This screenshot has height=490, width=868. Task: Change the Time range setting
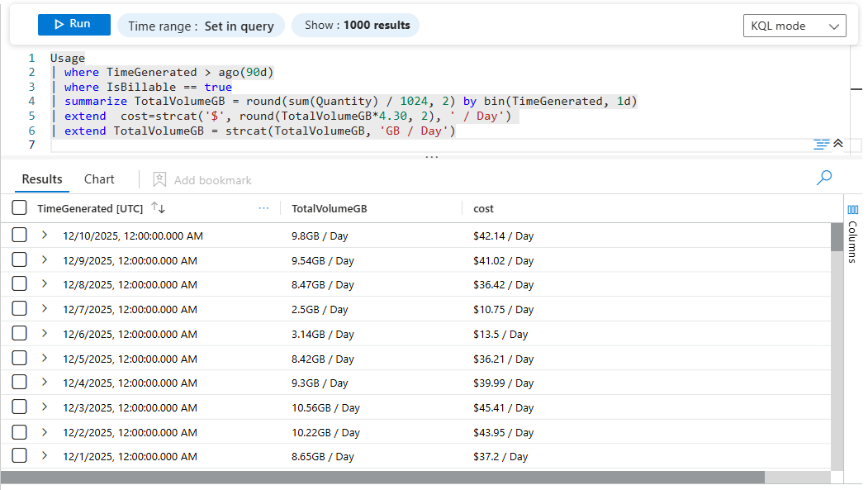pos(201,26)
